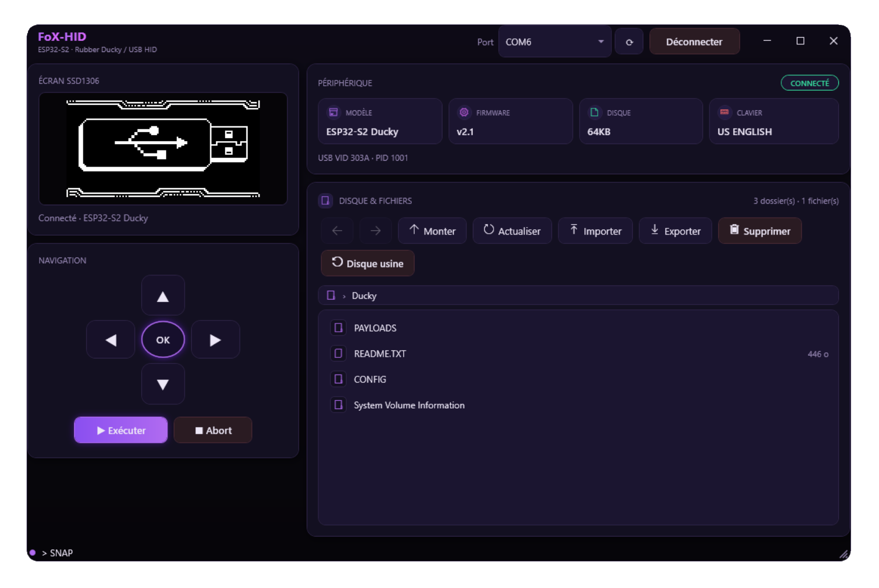This screenshot has height=588, width=879.
Task: Click the Abort stop button
Action: 213,430
